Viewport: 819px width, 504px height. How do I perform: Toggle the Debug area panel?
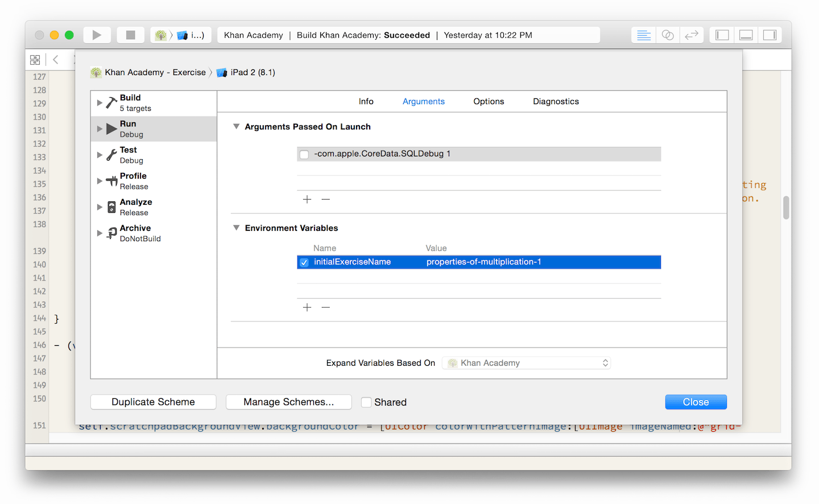[x=746, y=35]
